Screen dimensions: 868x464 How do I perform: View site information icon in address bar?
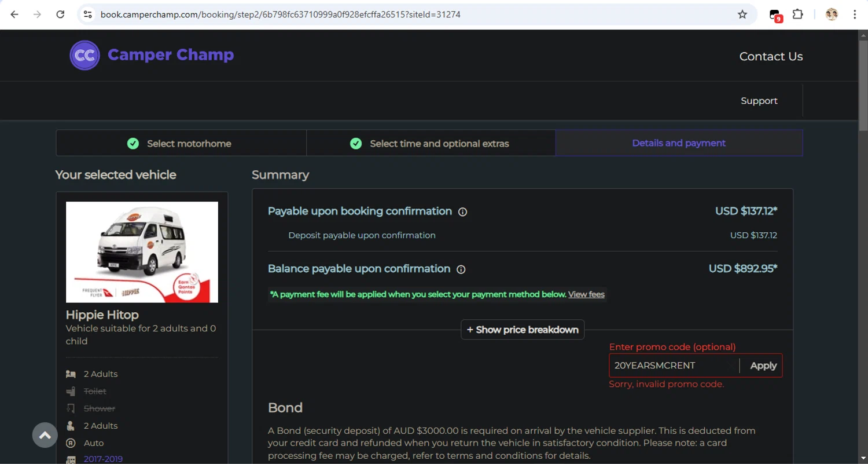tap(87, 14)
